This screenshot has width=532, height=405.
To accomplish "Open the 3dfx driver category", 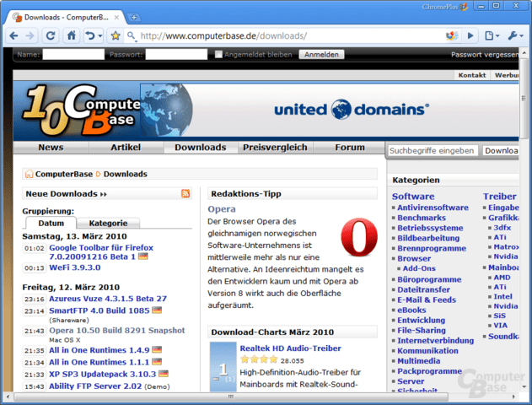I will point(502,228).
